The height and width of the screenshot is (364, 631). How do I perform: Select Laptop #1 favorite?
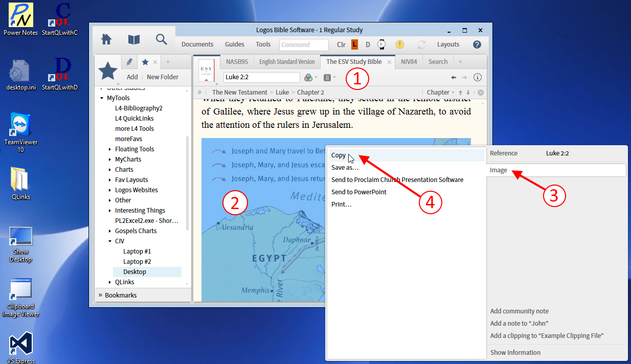point(137,252)
